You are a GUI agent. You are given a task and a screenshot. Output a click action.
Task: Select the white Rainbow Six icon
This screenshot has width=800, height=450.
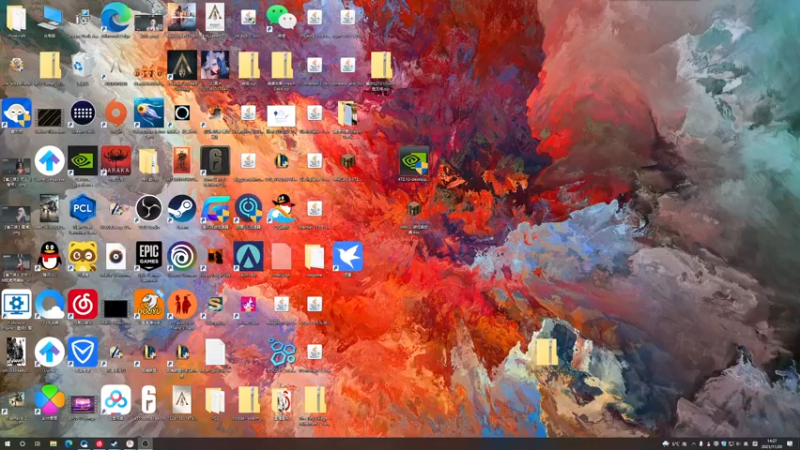149,399
